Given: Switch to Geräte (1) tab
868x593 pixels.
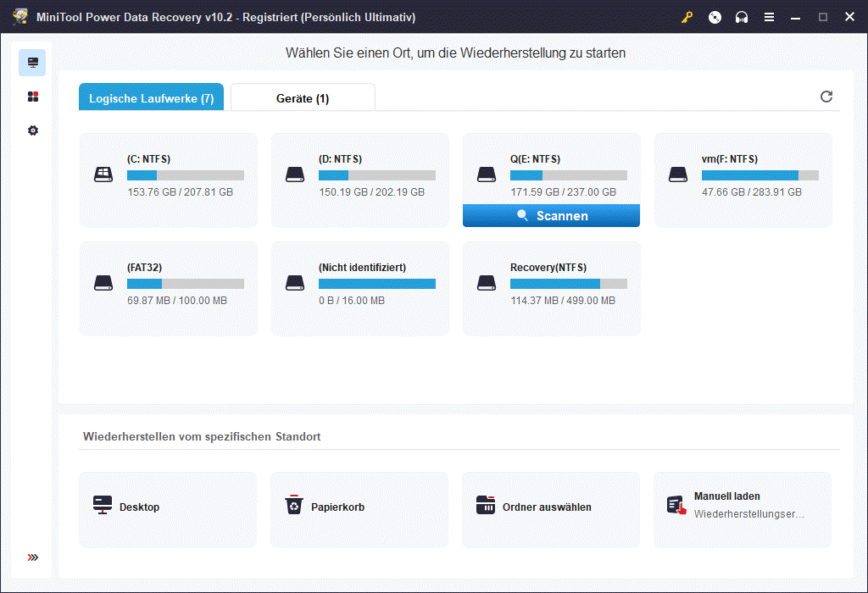Looking at the screenshot, I should coord(303,97).
